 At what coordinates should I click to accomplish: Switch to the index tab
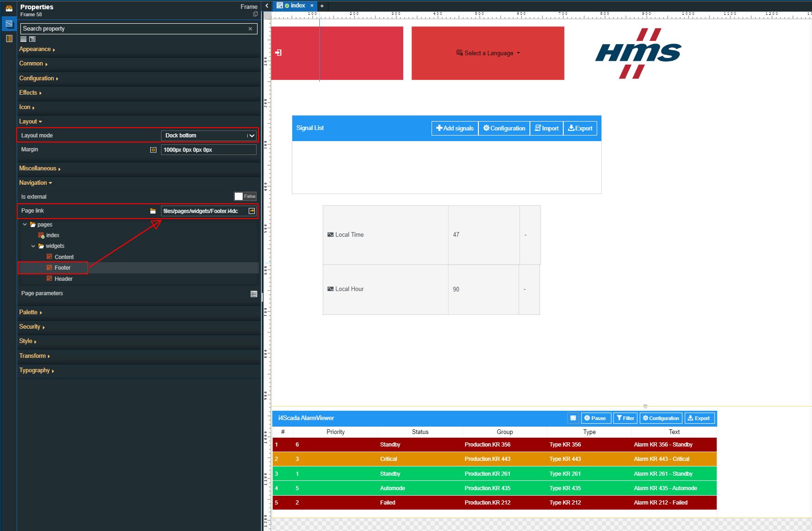pos(294,6)
